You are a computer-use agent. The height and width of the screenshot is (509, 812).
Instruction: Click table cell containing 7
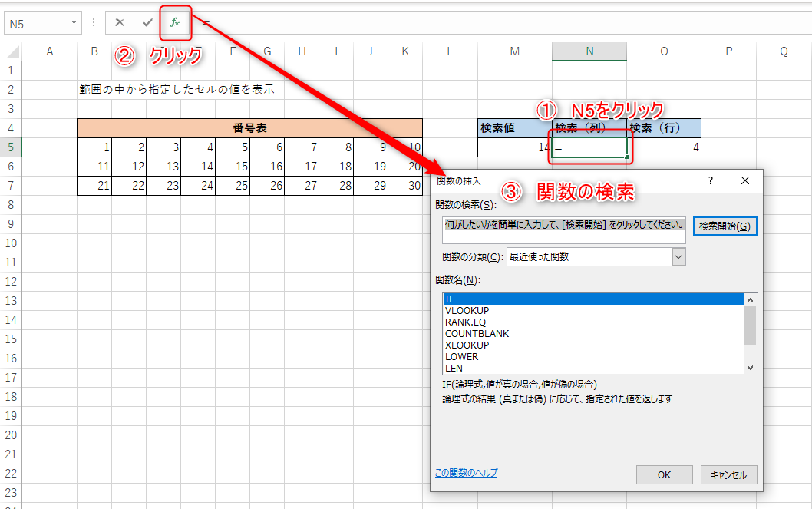pos(302,147)
